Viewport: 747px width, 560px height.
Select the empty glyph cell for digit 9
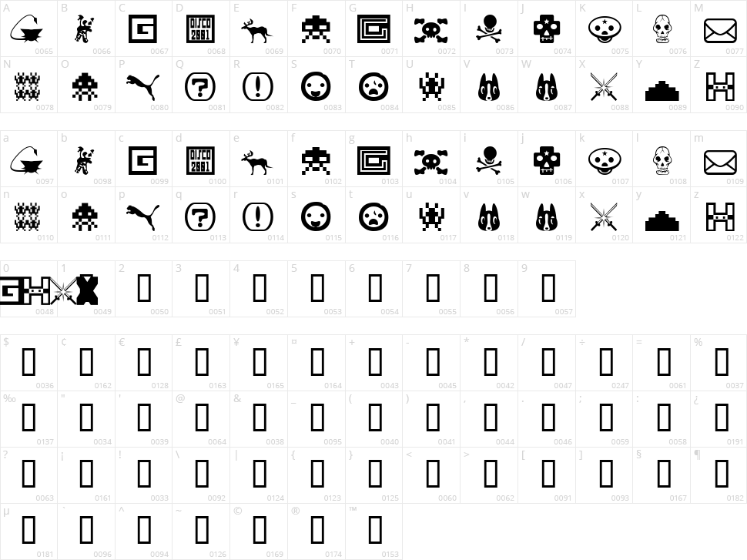[x=547, y=289]
